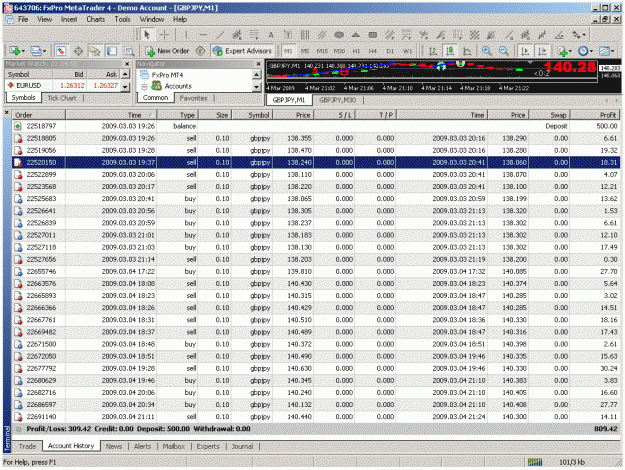This screenshot has width=625, height=470.
Task: Select the Draw rectangle tool
Action: point(373,35)
